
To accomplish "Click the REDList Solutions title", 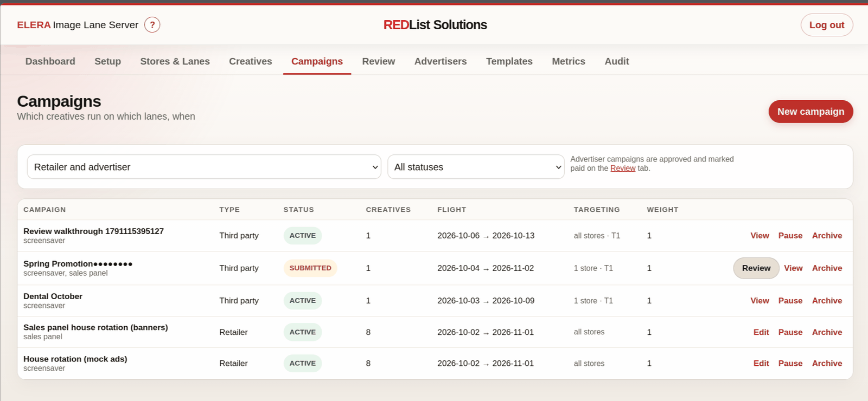I will (435, 25).
